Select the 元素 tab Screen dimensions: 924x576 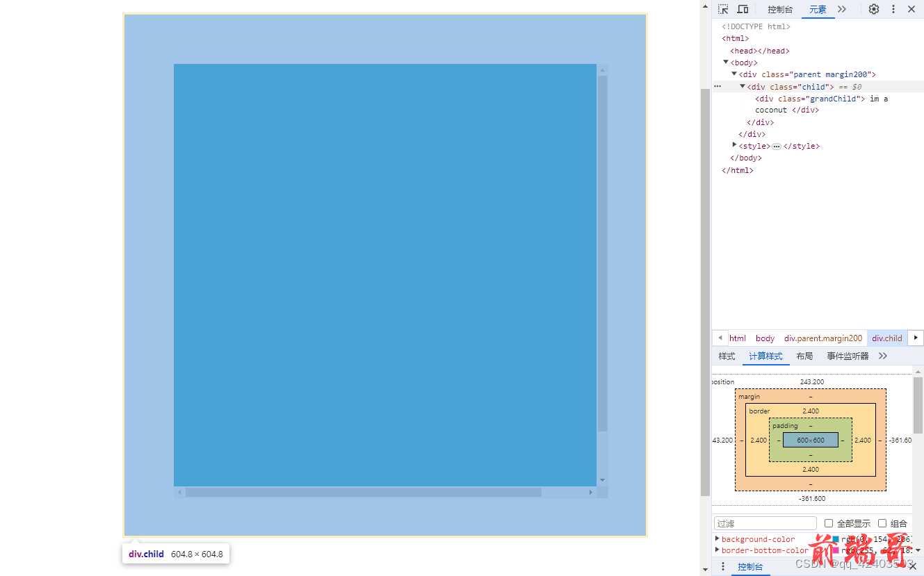pyautogui.click(x=818, y=9)
